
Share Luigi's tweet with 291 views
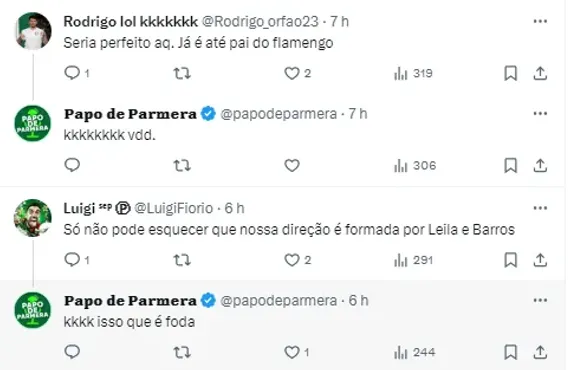[540, 260]
